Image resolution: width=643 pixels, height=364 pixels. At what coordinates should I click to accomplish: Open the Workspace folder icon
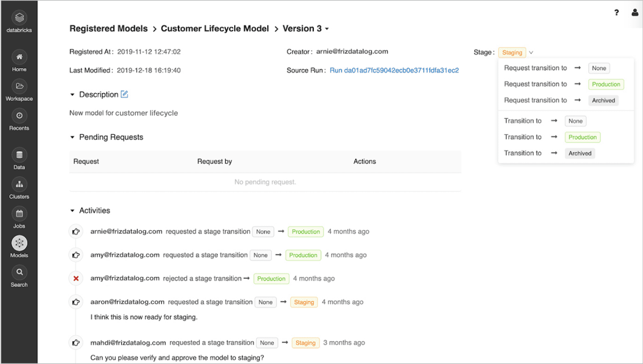[19, 87]
